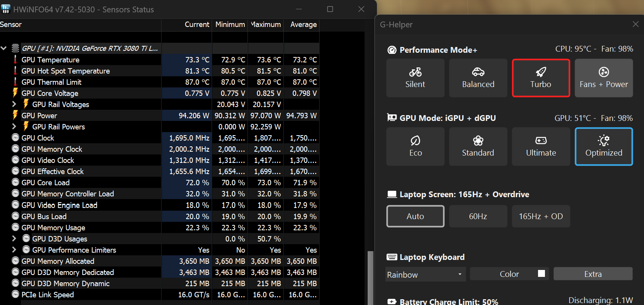Select the PCIe Link Speed row label
644x305 pixels.
47,295
